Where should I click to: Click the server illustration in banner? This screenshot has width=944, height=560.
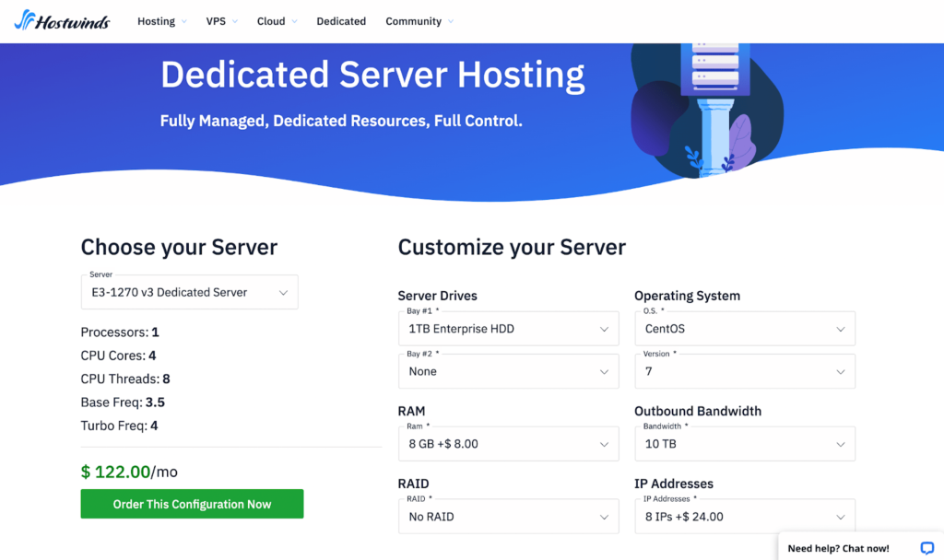tap(707, 111)
